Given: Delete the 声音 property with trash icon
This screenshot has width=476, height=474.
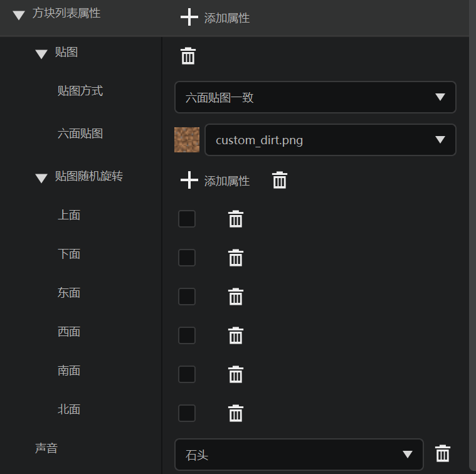Looking at the screenshot, I should pos(443,453).
